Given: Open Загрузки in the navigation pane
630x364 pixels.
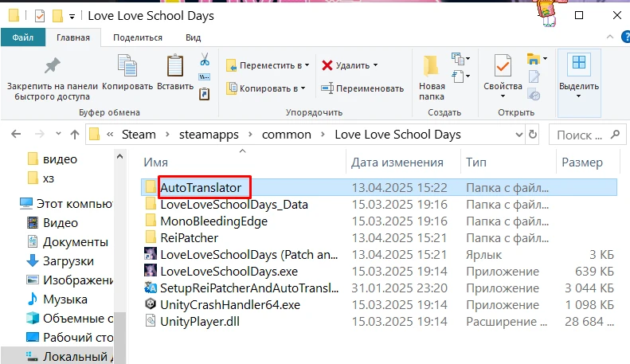Looking at the screenshot, I should pos(68,260).
